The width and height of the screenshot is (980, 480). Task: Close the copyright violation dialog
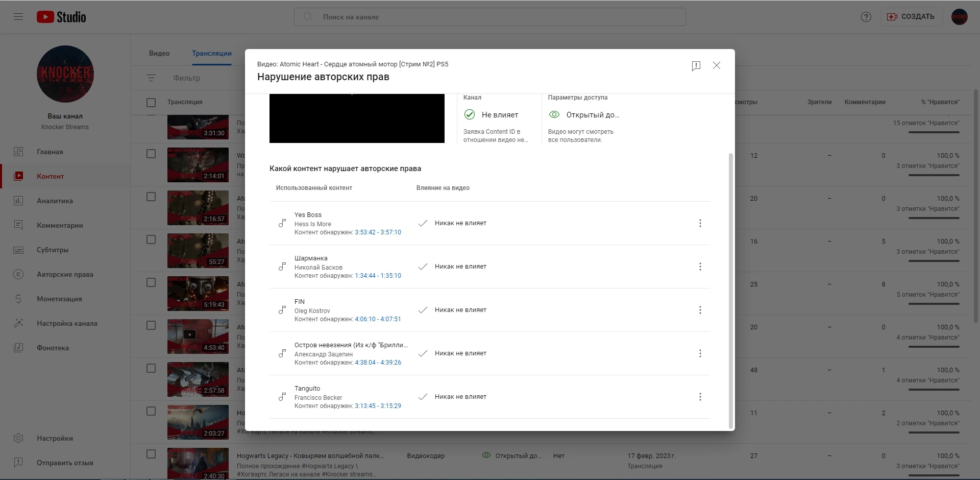(717, 65)
